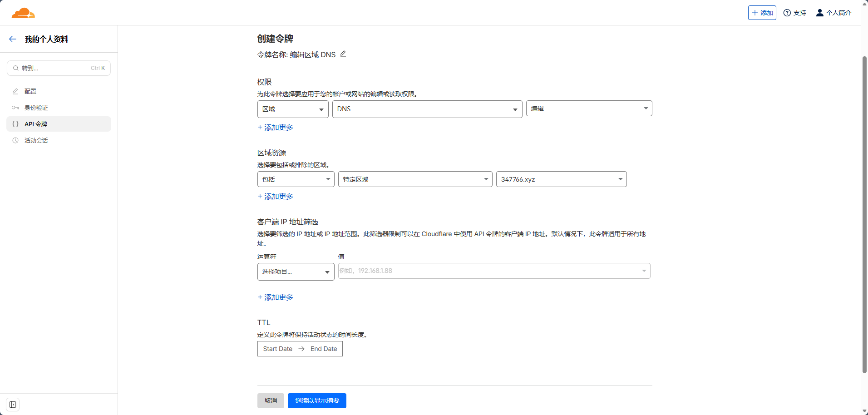Image resolution: width=868 pixels, height=415 pixels.
Task: Open the 运算符 选择项目 dropdown
Action: coord(296,272)
